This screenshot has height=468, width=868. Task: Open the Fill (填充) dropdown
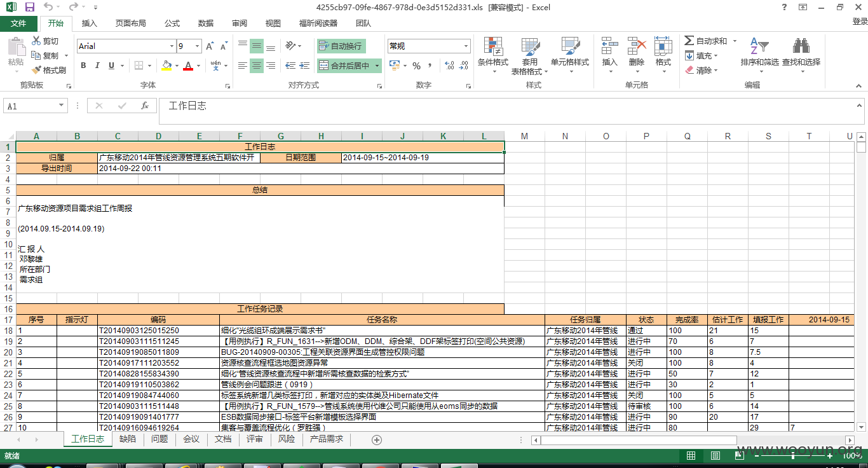click(702, 56)
